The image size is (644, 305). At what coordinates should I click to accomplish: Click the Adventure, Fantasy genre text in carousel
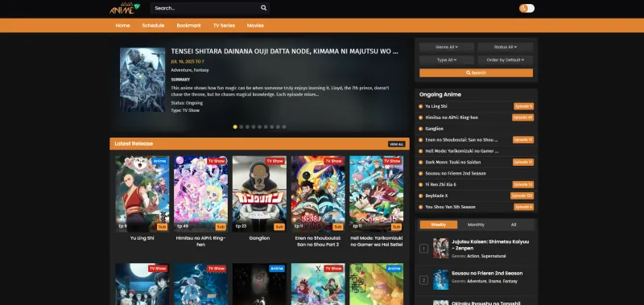click(190, 70)
